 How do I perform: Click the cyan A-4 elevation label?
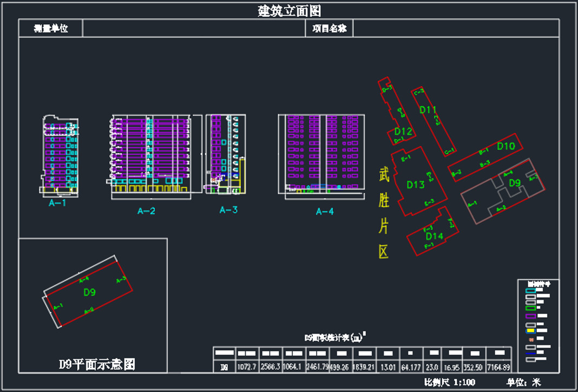(x=325, y=211)
